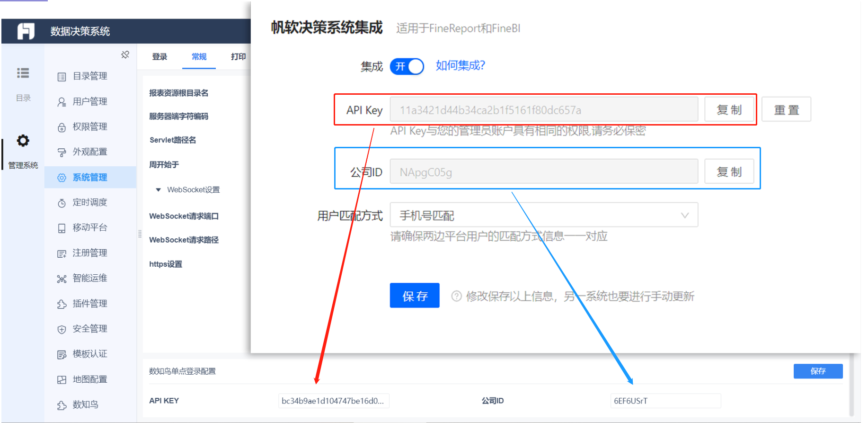Image resolution: width=868 pixels, height=423 pixels.
Task: Click the API Key field in dialog
Action: 544,109
